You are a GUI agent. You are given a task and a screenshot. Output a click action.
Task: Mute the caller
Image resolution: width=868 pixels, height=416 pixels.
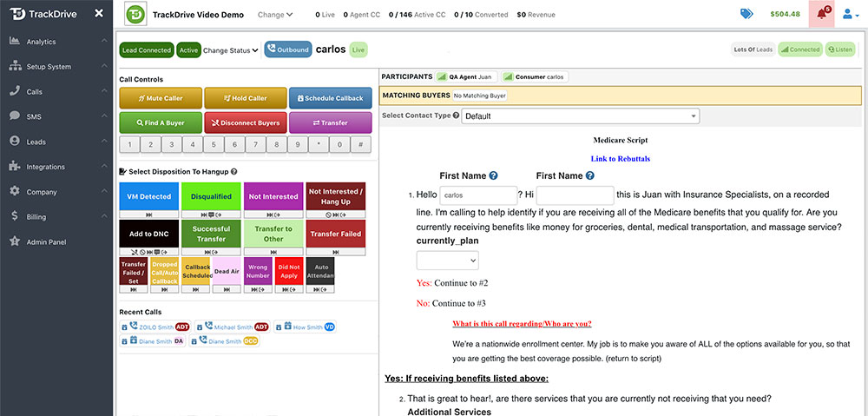pyautogui.click(x=161, y=98)
